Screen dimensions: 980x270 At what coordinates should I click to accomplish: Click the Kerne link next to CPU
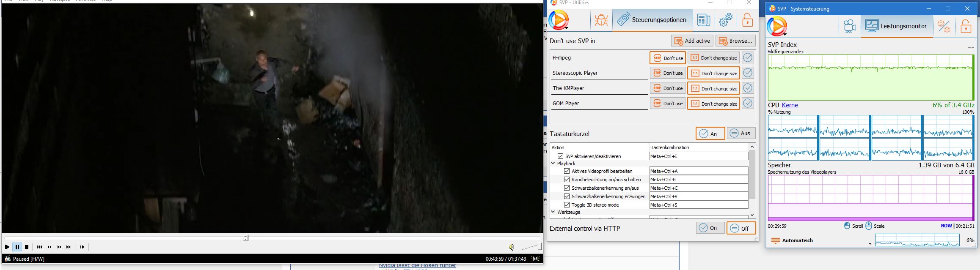pyautogui.click(x=790, y=105)
